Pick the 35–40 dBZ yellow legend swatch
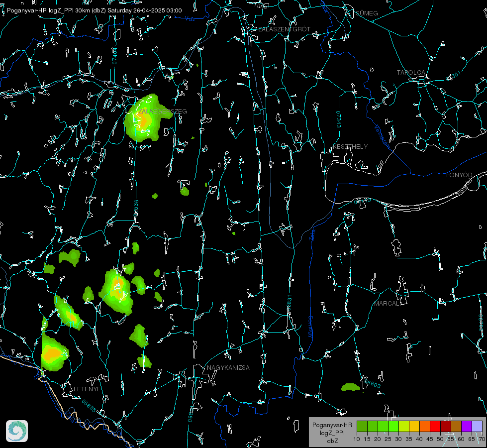The width and height of the screenshot is (487, 448). click(x=414, y=426)
